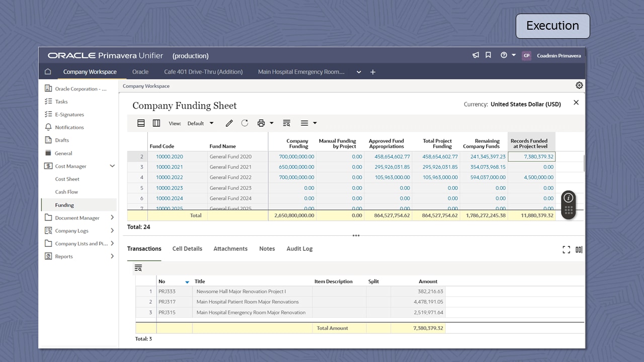Click the rows layout icon in toolbar
644x362 pixels.
[x=141, y=123]
